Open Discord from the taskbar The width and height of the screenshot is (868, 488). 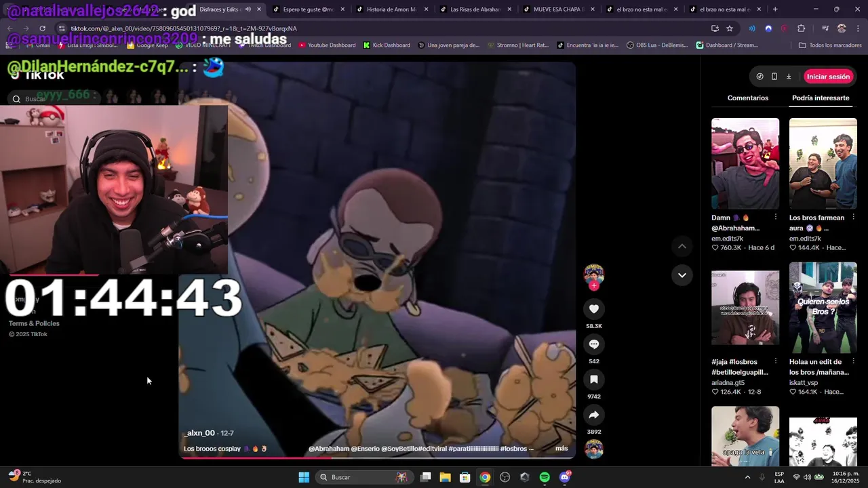pyautogui.click(x=564, y=477)
